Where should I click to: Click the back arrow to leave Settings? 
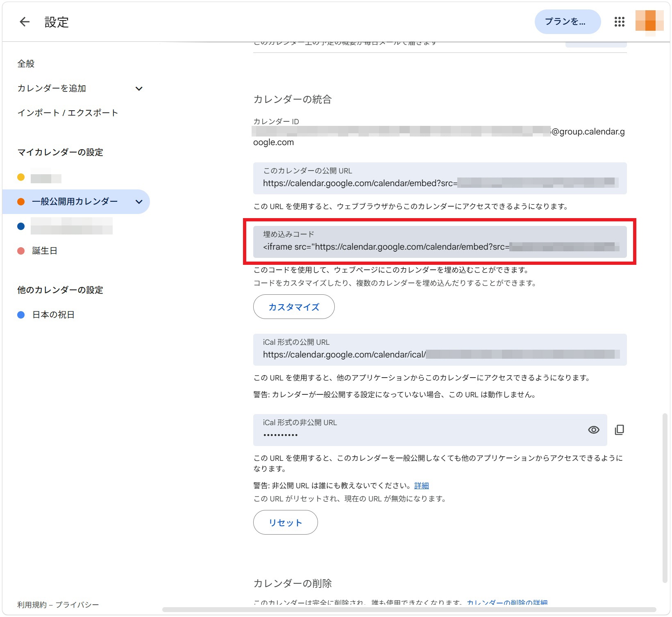pos(24,22)
